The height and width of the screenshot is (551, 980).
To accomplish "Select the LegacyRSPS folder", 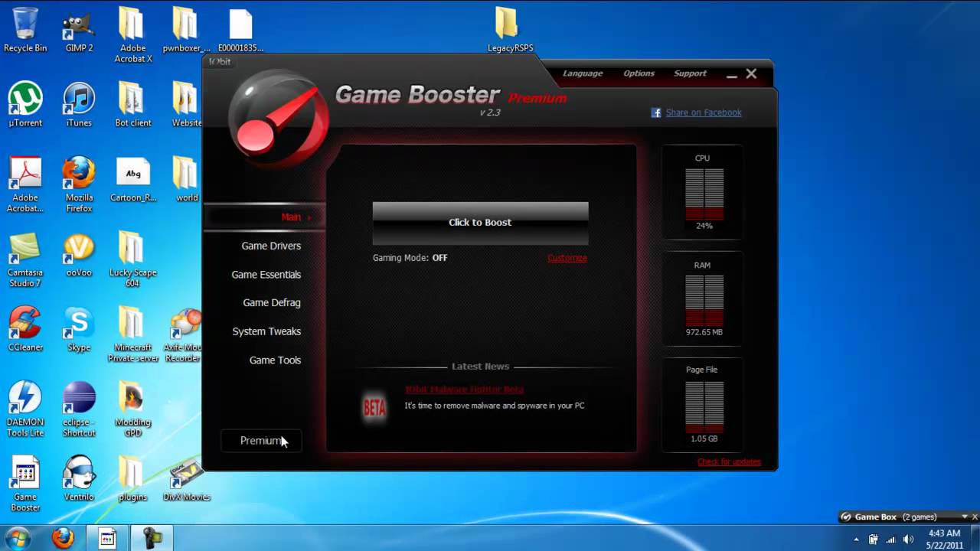I will click(x=511, y=31).
